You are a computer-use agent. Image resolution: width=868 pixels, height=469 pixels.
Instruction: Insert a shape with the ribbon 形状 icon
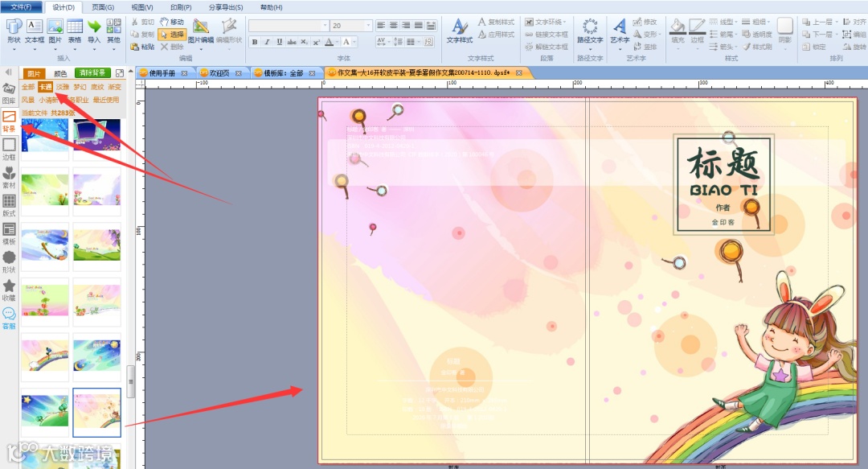(14, 31)
